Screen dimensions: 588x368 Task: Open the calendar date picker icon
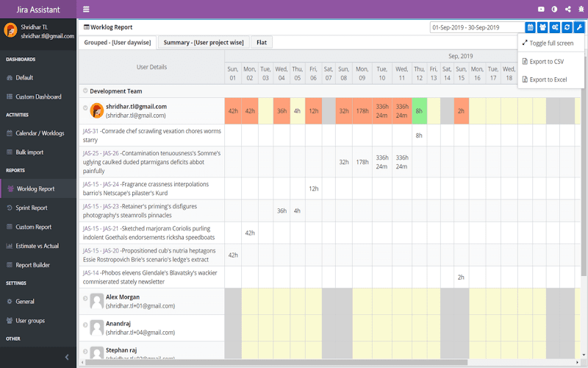(x=530, y=27)
